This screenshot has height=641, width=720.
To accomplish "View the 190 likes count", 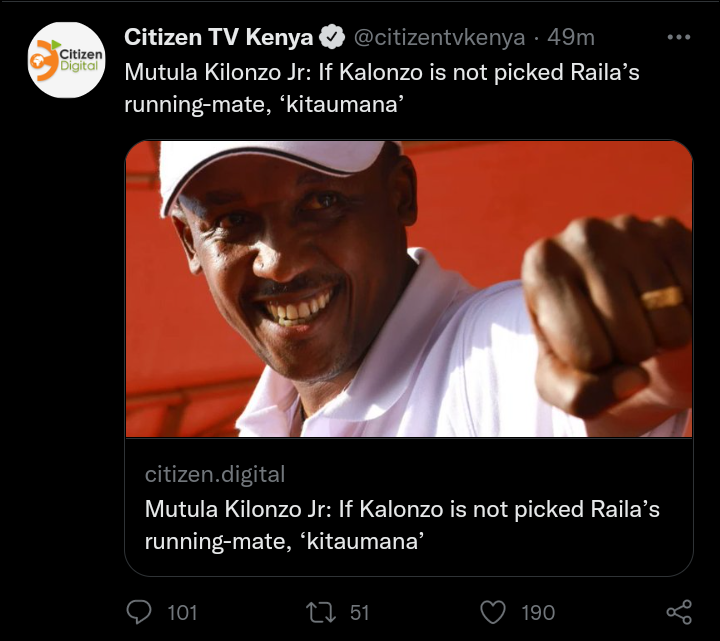I will point(538,613).
